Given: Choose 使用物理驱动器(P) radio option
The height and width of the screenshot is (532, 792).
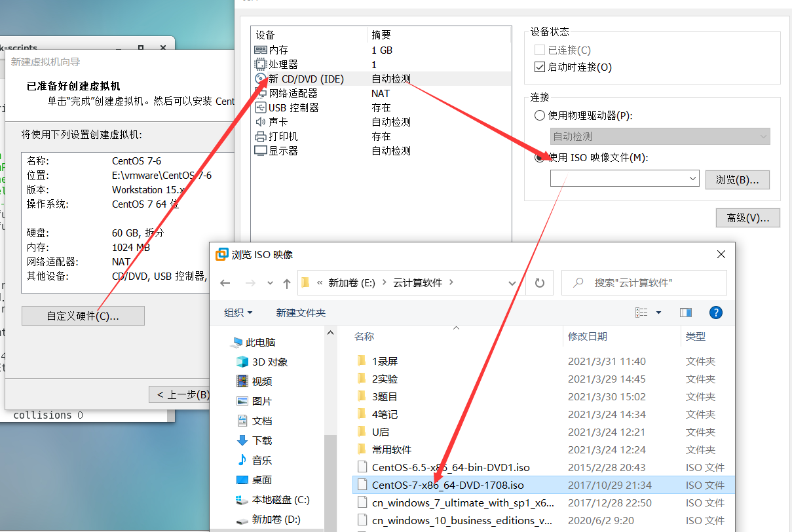Looking at the screenshot, I should tap(540, 115).
